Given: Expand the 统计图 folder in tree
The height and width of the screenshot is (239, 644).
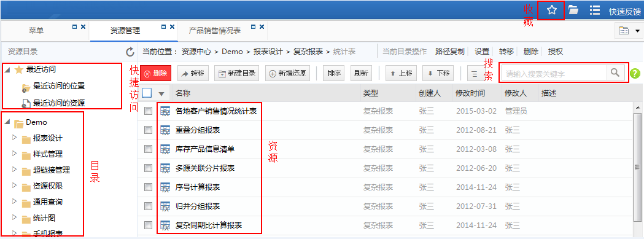Looking at the screenshot, I should click(14, 217).
